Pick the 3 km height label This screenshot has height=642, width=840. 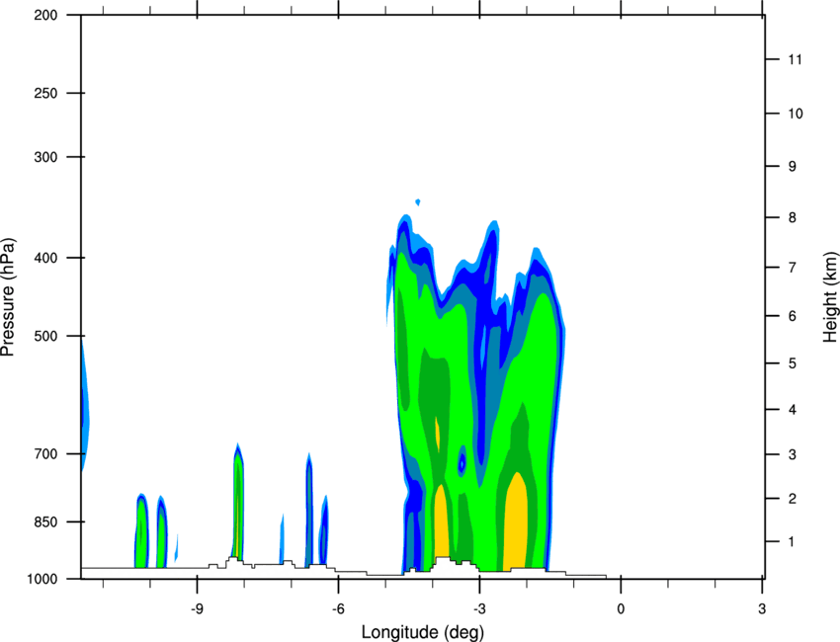tap(793, 454)
